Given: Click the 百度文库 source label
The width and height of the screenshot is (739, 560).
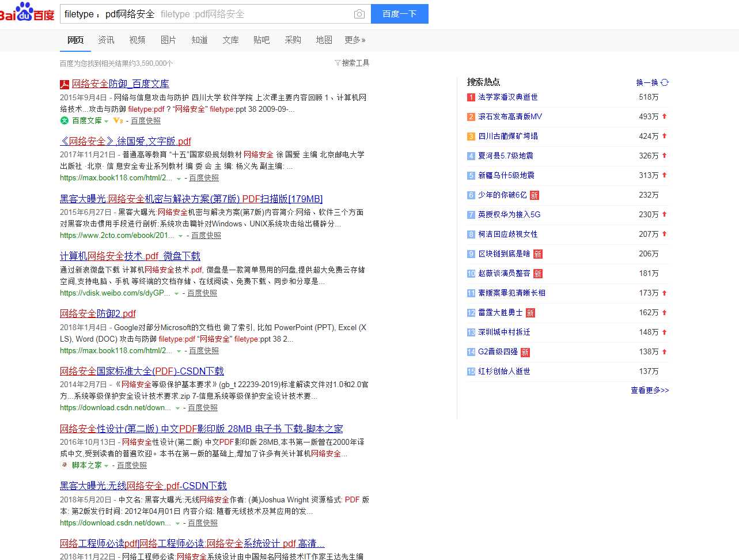Looking at the screenshot, I should click(87, 120).
